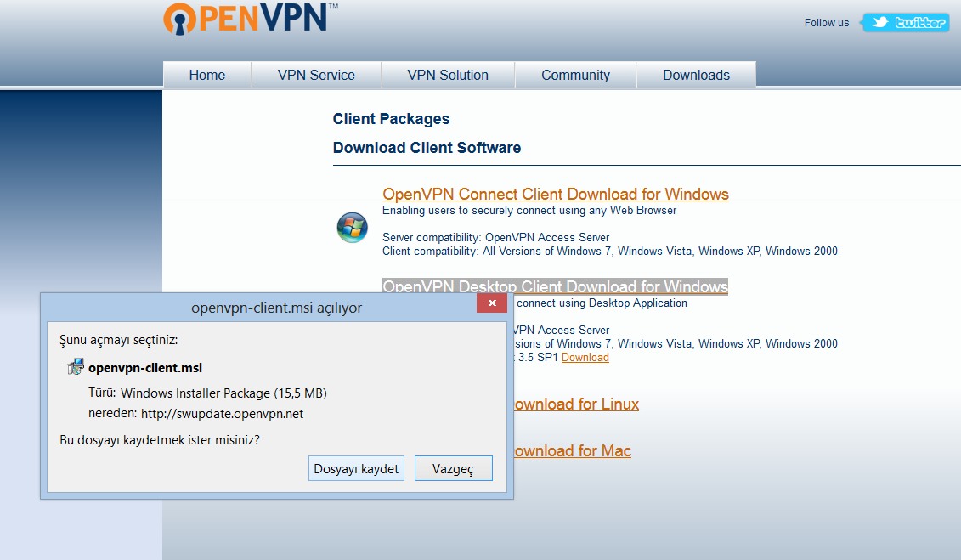Screen dimensions: 961x560
Task: Select the Downloads tab
Action: point(696,75)
